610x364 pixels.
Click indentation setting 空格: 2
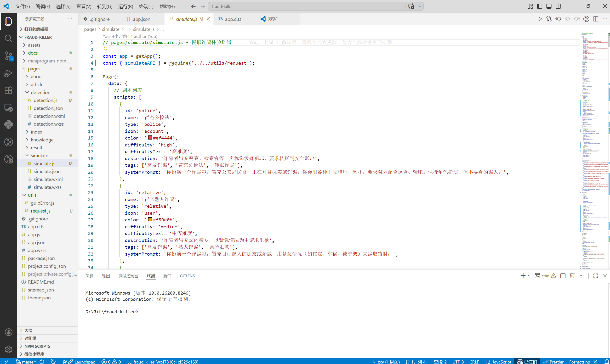440,362
